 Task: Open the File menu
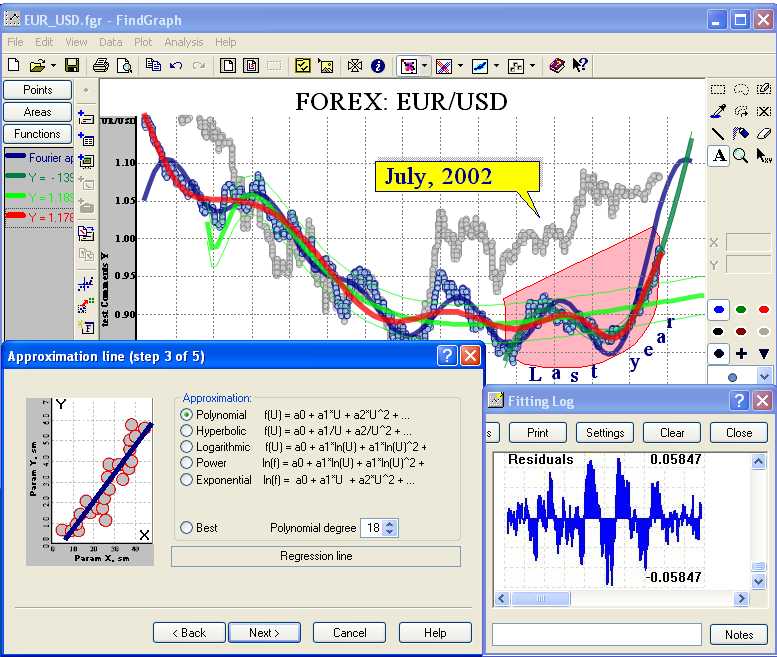point(15,42)
